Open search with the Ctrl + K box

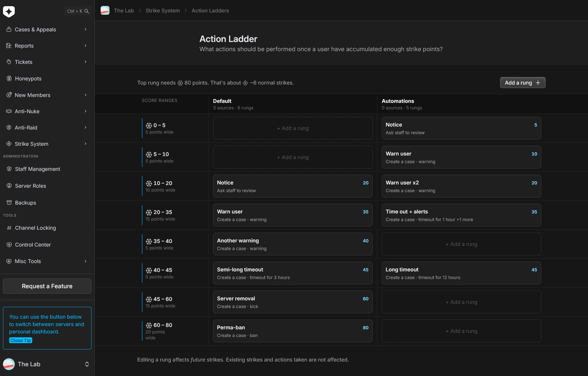[78, 11]
